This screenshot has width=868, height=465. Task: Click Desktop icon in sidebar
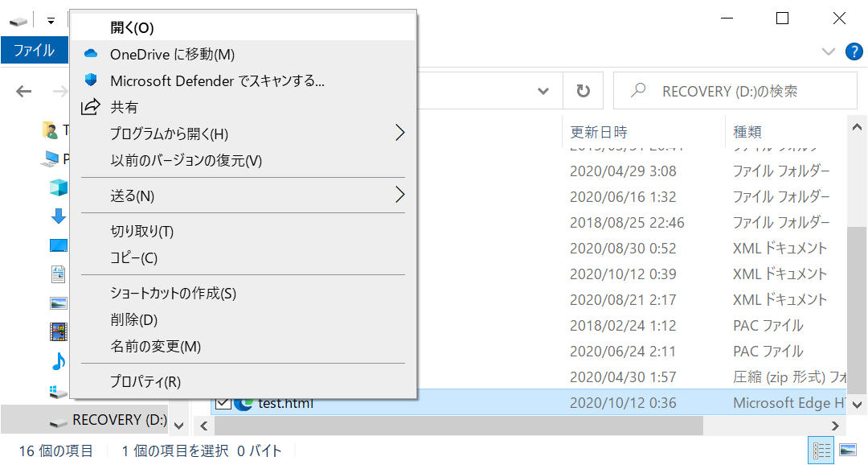pos(58,245)
